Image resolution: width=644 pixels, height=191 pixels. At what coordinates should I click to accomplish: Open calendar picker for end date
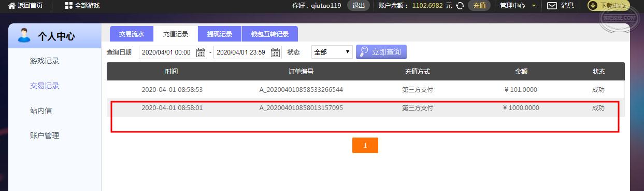pos(276,52)
